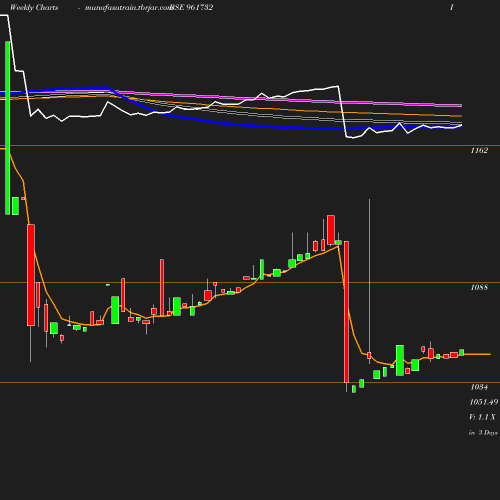
Task: Click the 'V: 1.1 X' volume text
Action: (482, 417)
